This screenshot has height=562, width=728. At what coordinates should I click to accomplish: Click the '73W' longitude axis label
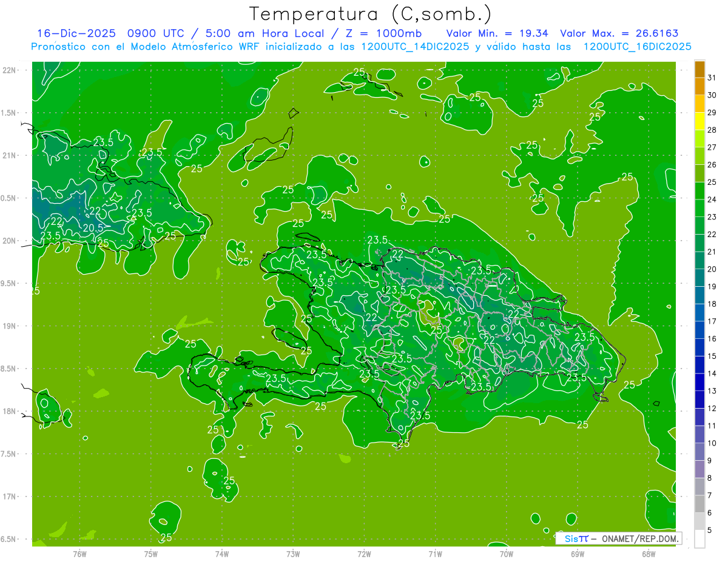coord(293,554)
